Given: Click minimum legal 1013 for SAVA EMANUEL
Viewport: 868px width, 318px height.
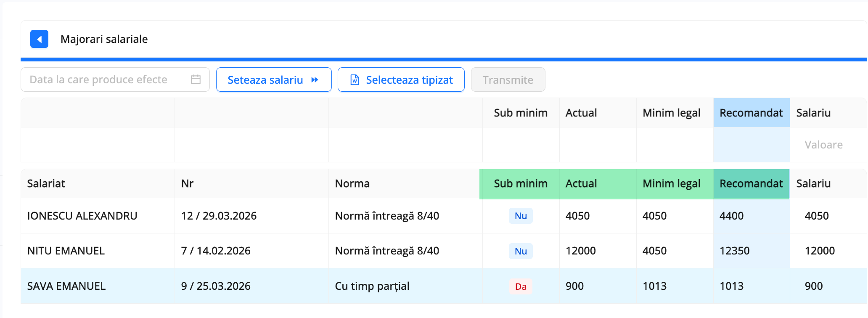Looking at the screenshot, I should click(x=654, y=286).
